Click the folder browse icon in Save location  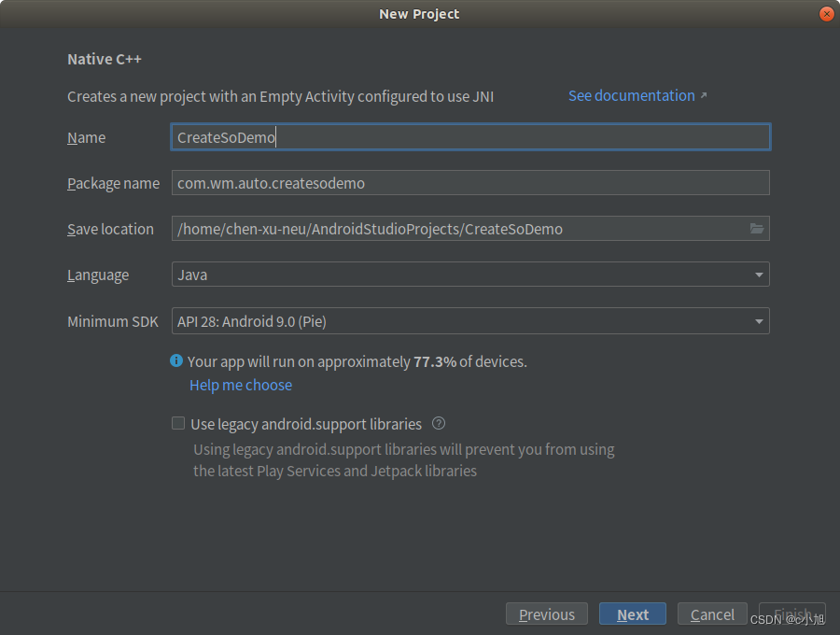click(x=757, y=229)
